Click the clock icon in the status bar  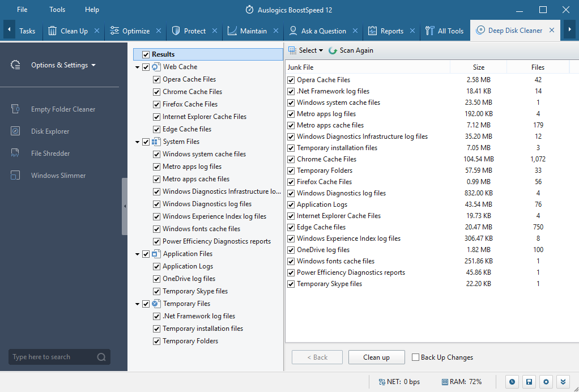tap(512, 382)
